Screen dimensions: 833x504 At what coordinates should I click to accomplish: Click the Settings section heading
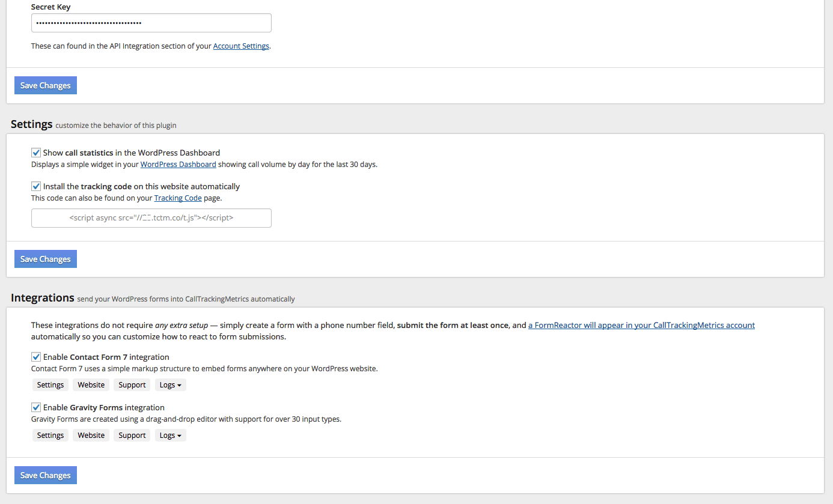click(32, 124)
